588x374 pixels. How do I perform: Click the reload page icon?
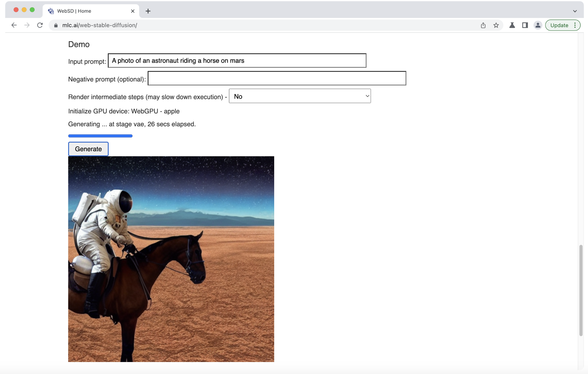pyautogui.click(x=40, y=25)
